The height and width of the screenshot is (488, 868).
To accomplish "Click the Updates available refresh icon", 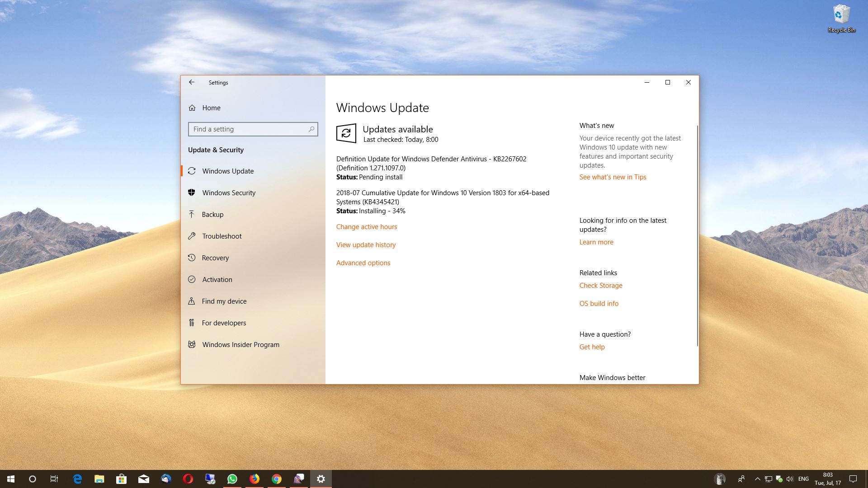I will [346, 133].
